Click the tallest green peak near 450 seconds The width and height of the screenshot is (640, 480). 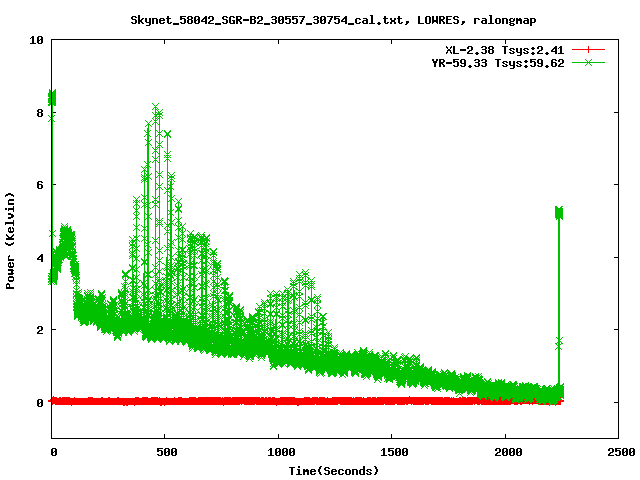click(x=156, y=108)
